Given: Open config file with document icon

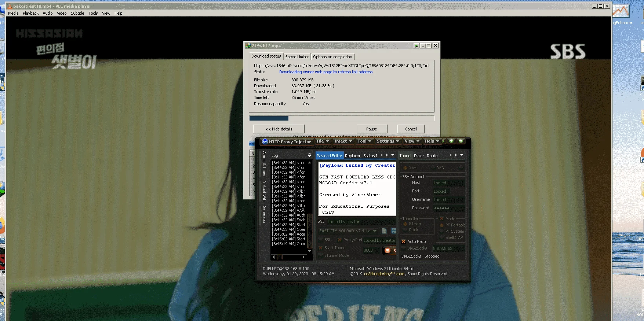Looking at the screenshot, I should coord(384,231).
